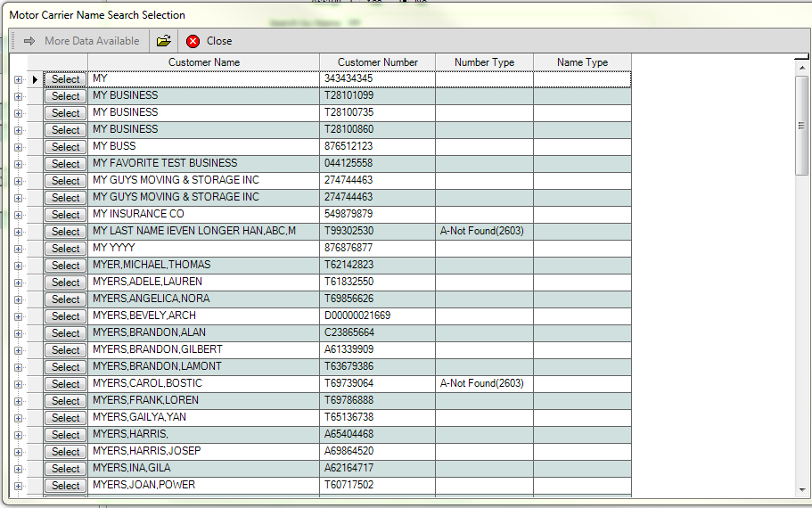Click the Name Type column header
812x508 pixels.
click(582, 62)
